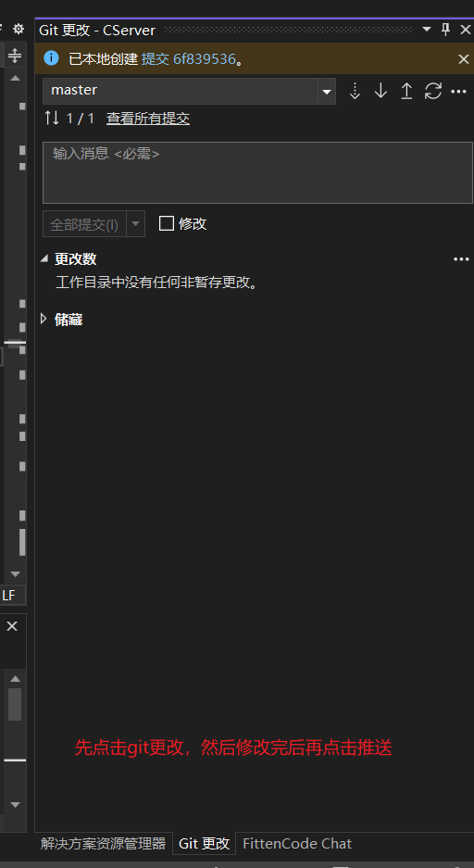
Task: Click the 输入消息 commit message box
Action: point(257,172)
